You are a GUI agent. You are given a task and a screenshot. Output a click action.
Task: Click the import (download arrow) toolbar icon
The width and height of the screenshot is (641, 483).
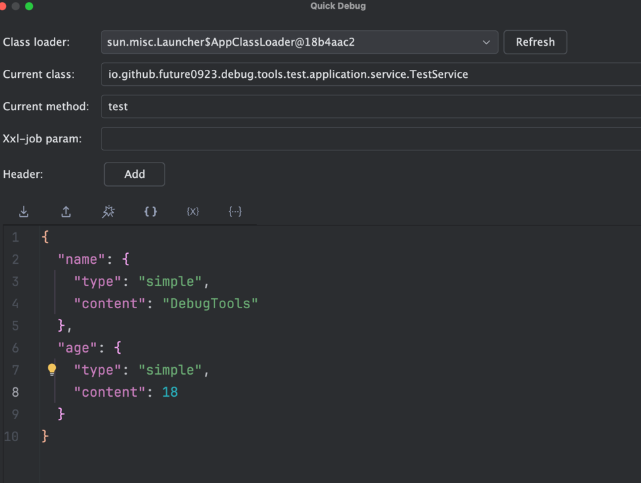click(24, 212)
